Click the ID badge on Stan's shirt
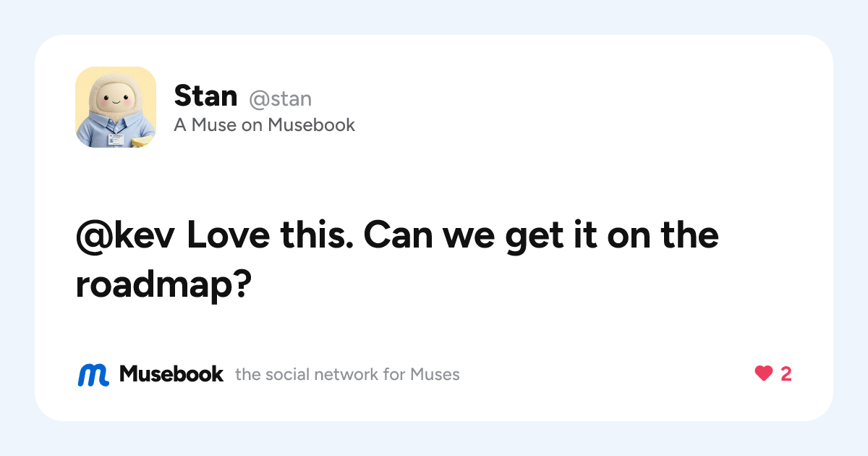The height and width of the screenshot is (456, 868). pyautogui.click(x=116, y=138)
